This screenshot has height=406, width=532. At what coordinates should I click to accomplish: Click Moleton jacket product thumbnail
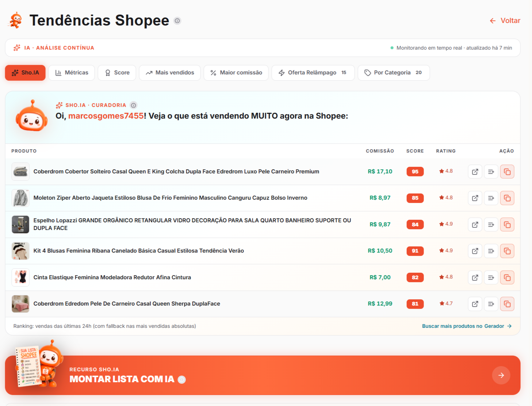20,198
